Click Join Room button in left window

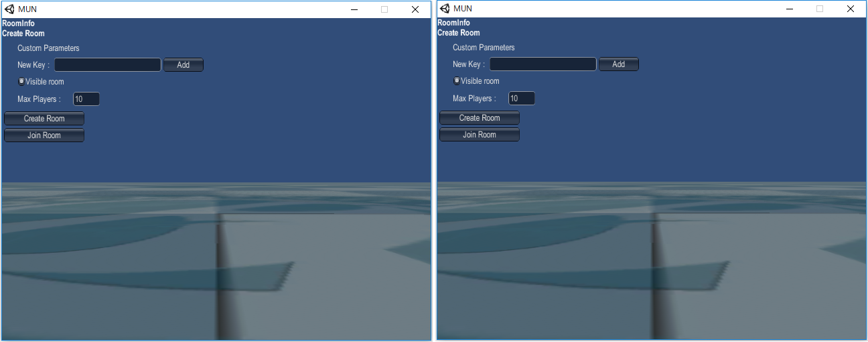click(44, 135)
